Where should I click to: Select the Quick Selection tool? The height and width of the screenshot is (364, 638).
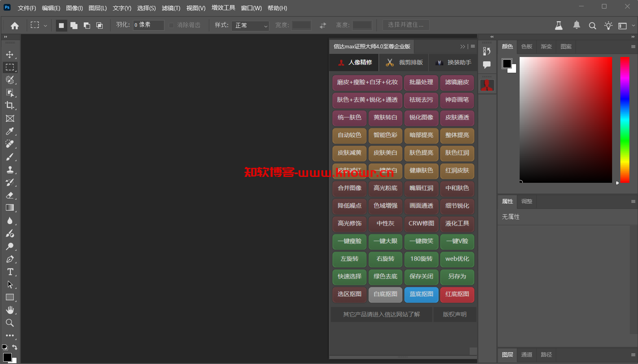(x=10, y=80)
